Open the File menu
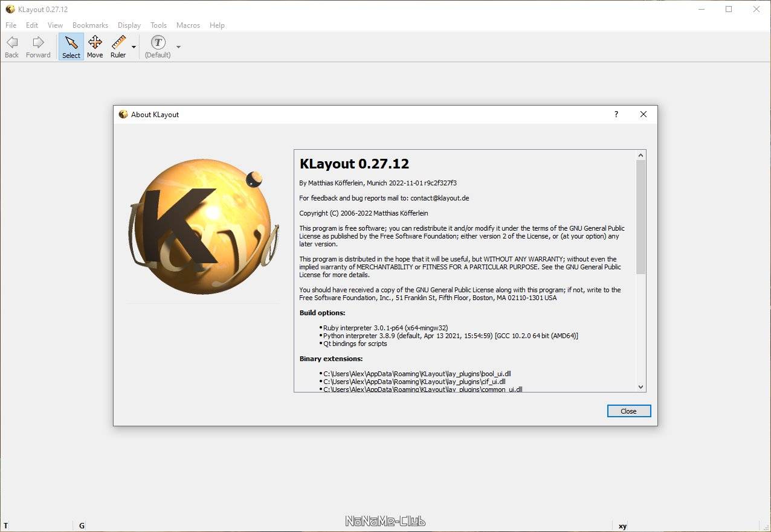This screenshot has height=532, width=771. (11, 25)
